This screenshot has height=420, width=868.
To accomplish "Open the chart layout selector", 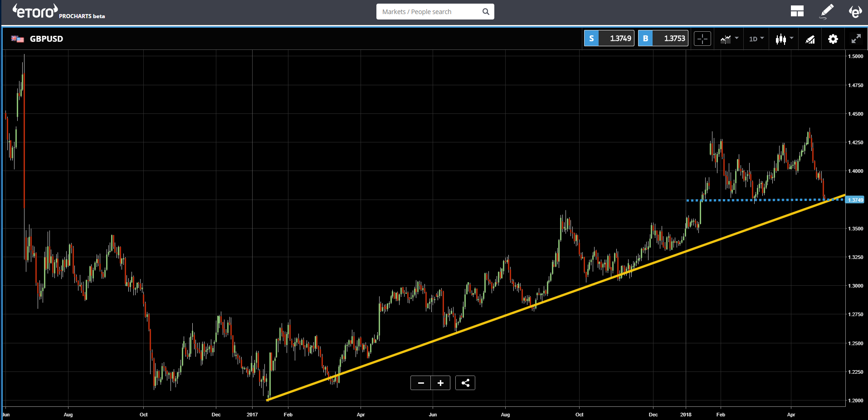I will click(x=797, y=11).
